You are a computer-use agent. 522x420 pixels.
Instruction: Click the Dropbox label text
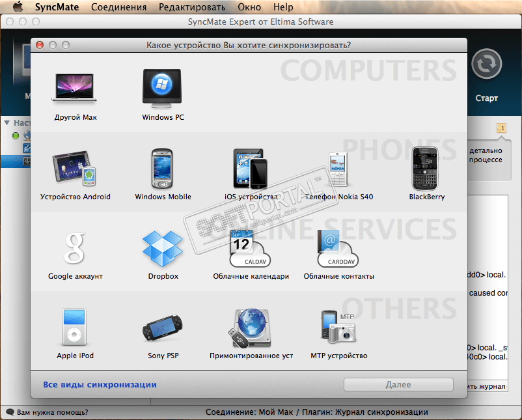pyautogui.click(x=163, y=276)
